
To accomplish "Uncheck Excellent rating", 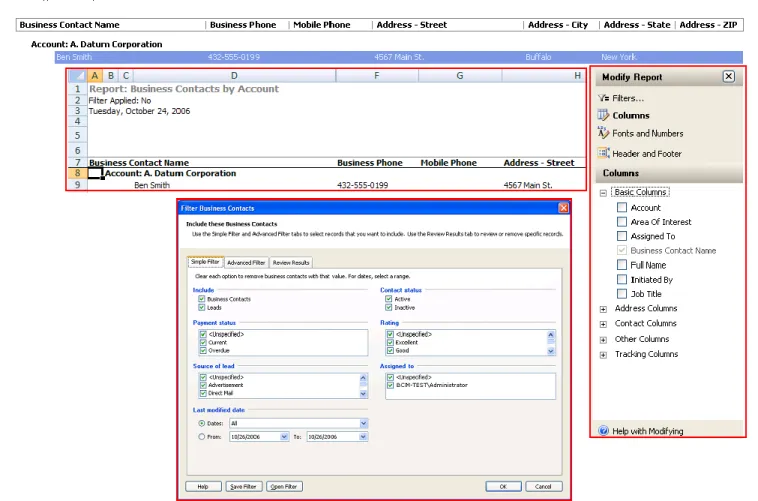I will coord(390,342).
